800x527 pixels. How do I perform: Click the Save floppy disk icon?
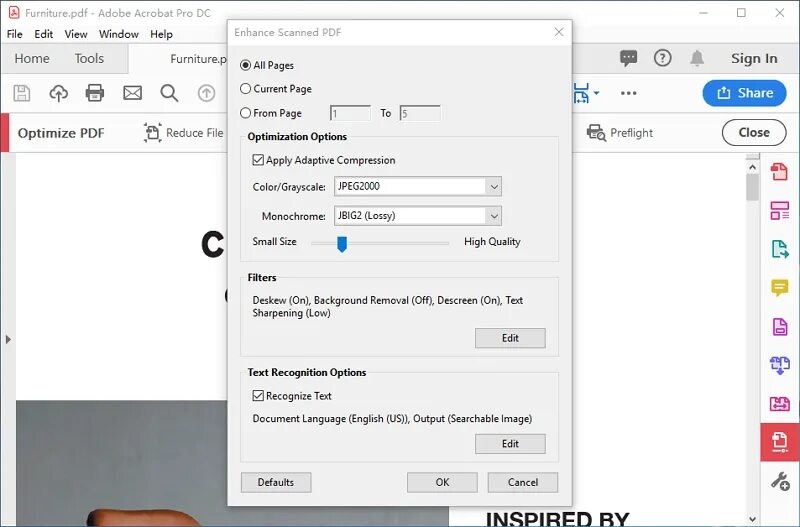(x=21, y=93)
